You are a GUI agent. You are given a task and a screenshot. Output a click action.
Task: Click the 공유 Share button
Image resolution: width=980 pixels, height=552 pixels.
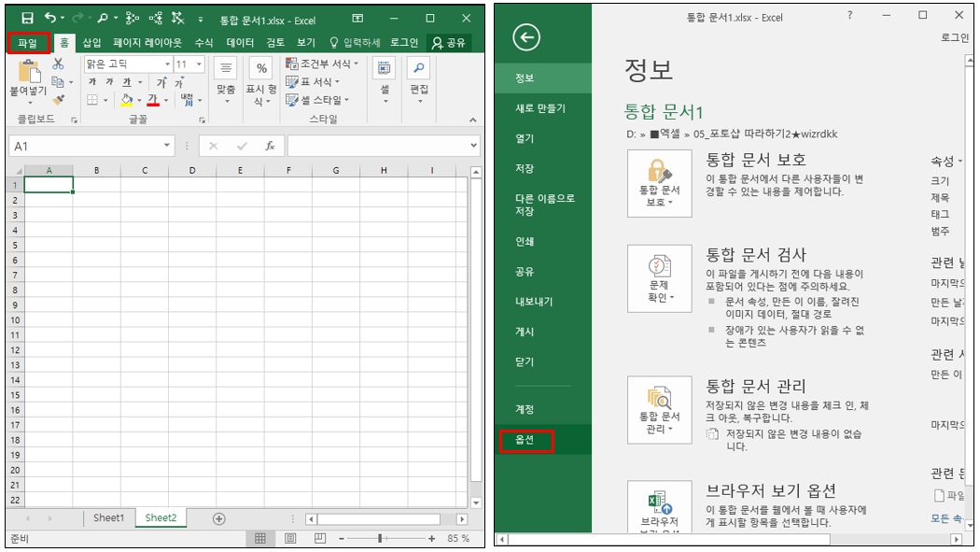449,43
